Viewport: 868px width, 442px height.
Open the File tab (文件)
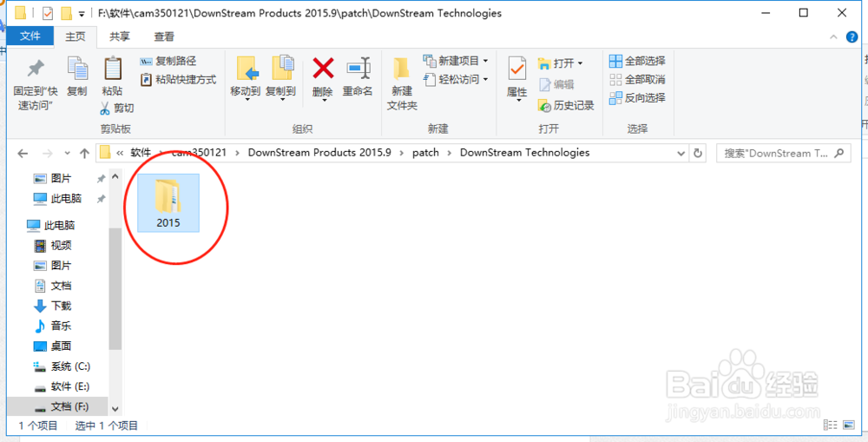[30, 36]
